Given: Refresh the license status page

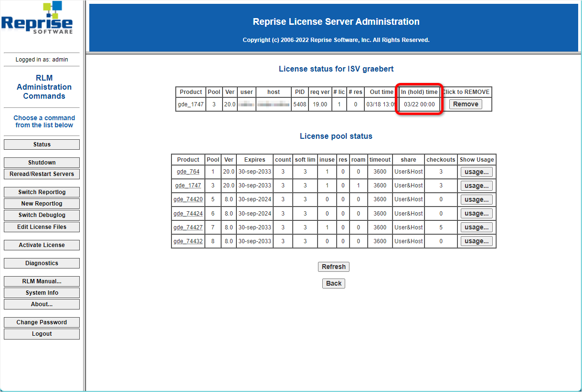Looking at the screenshot, I should tap(334, 267).
